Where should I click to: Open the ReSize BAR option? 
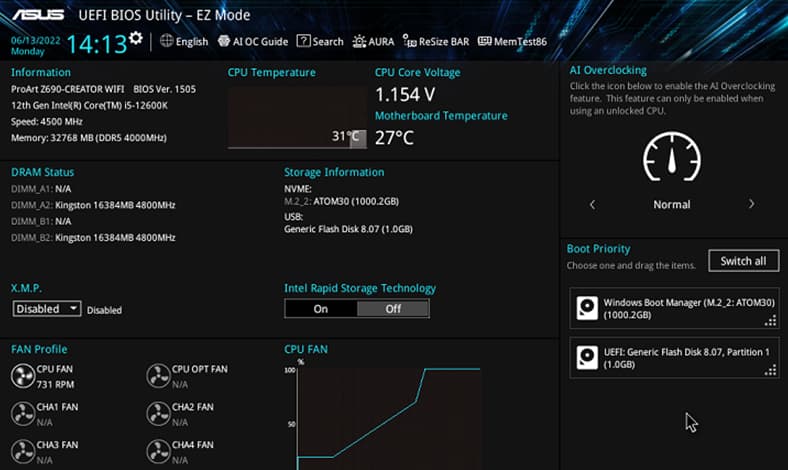coord(436,42)
